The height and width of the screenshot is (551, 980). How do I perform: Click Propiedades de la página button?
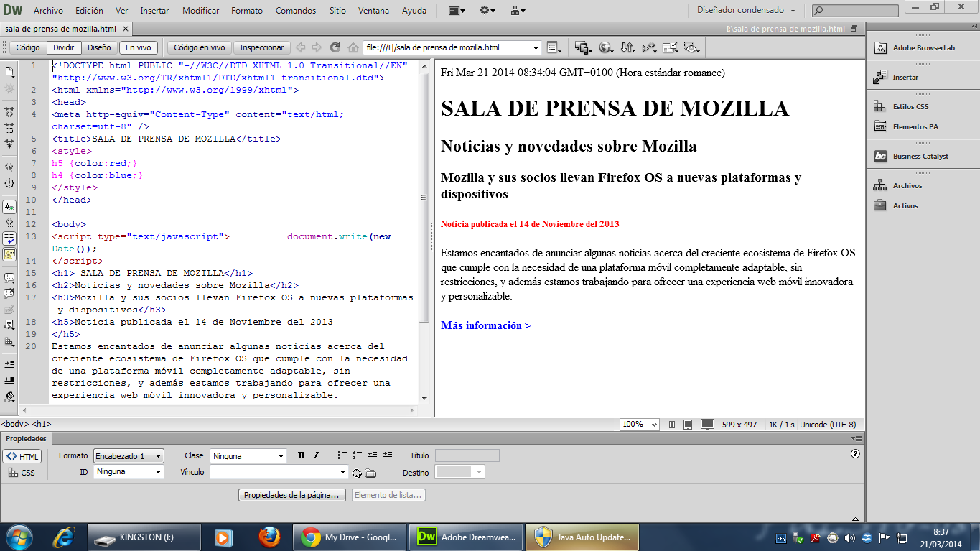[x=292, y=495]
